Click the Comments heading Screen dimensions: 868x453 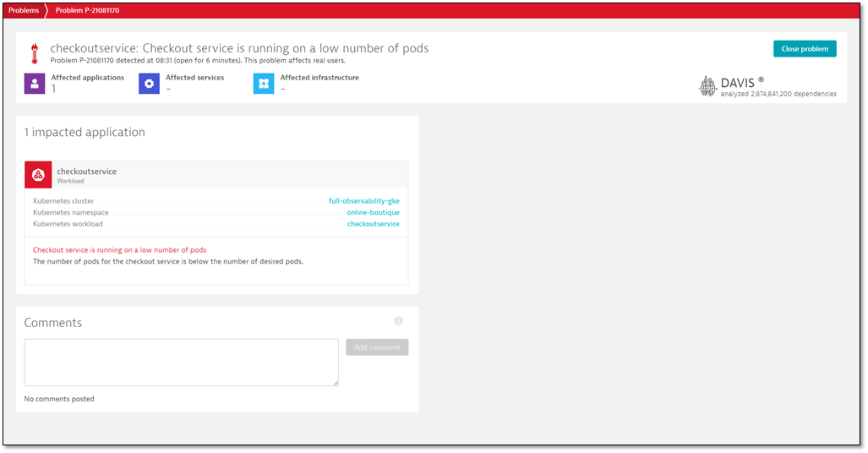53,323
